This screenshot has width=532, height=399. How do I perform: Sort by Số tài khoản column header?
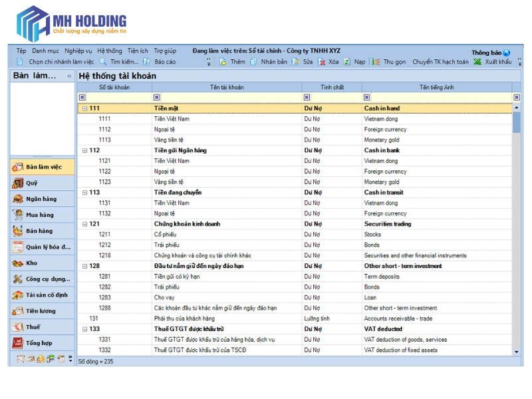tap(114, 88)
